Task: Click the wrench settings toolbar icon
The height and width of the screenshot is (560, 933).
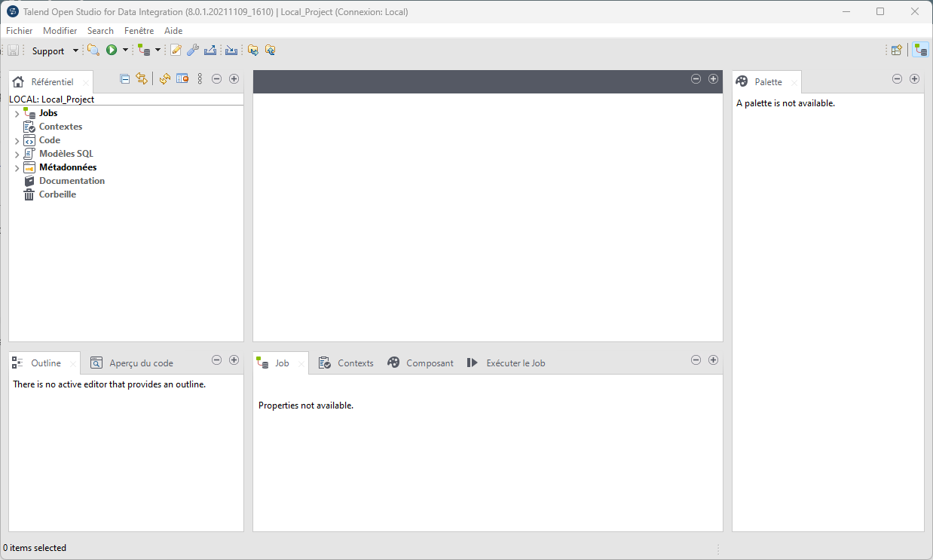Action: coord(193,50)
